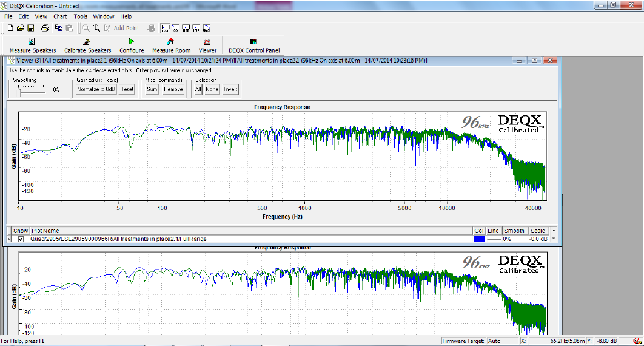Select the GD group delay chart icon
This screenshot has width=644, height=346.
coord(176,28)
